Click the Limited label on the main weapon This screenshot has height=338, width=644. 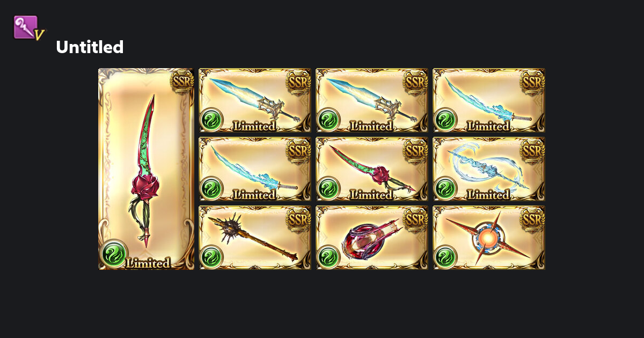148,263
